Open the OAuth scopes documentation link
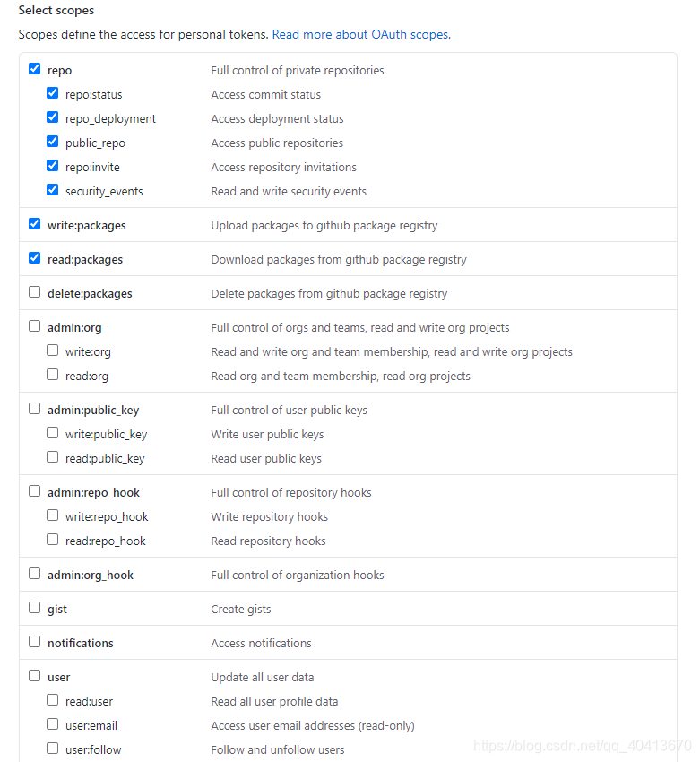 (x=360, y=33)
